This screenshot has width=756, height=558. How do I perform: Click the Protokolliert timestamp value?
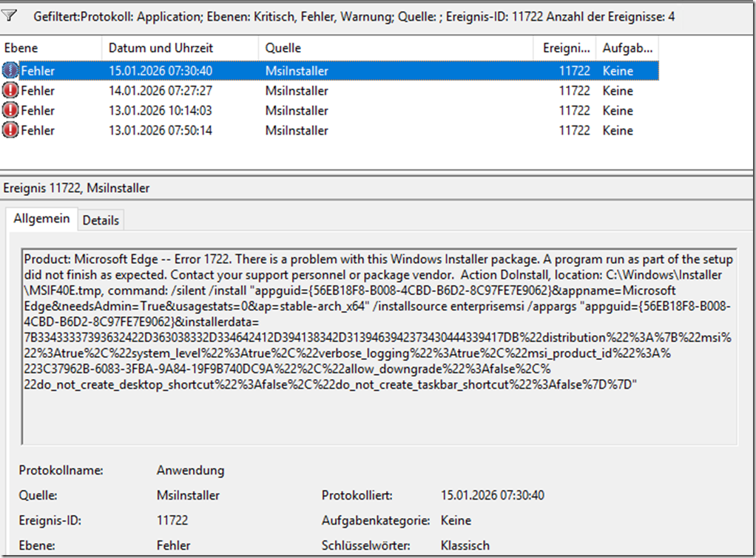pos(492,495)
